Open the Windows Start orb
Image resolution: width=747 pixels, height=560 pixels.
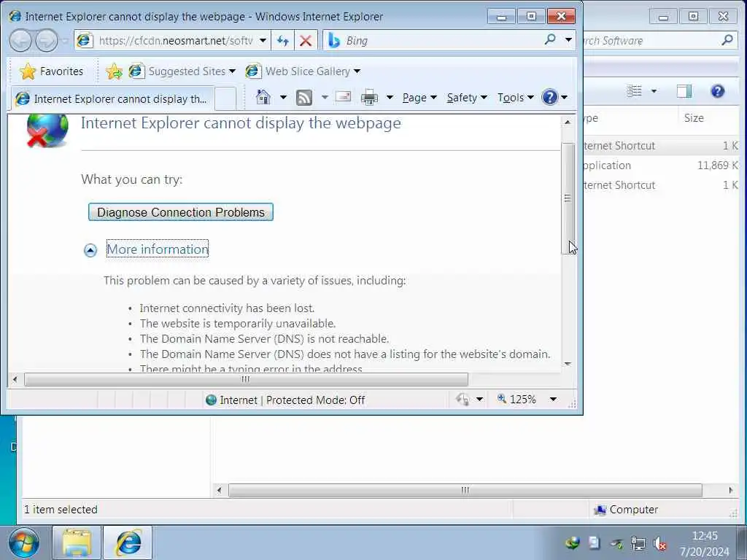click(23, 542)
